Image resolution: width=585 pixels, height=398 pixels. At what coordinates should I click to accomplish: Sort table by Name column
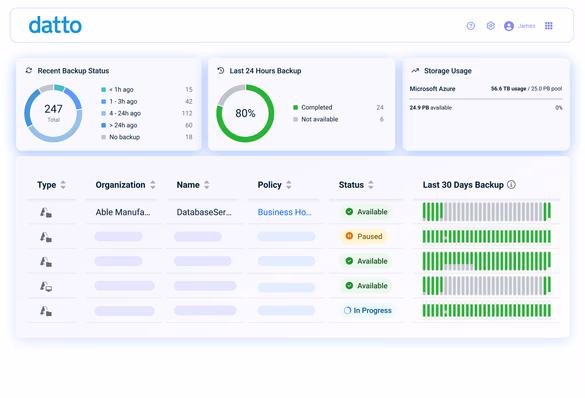coord(207,185)
